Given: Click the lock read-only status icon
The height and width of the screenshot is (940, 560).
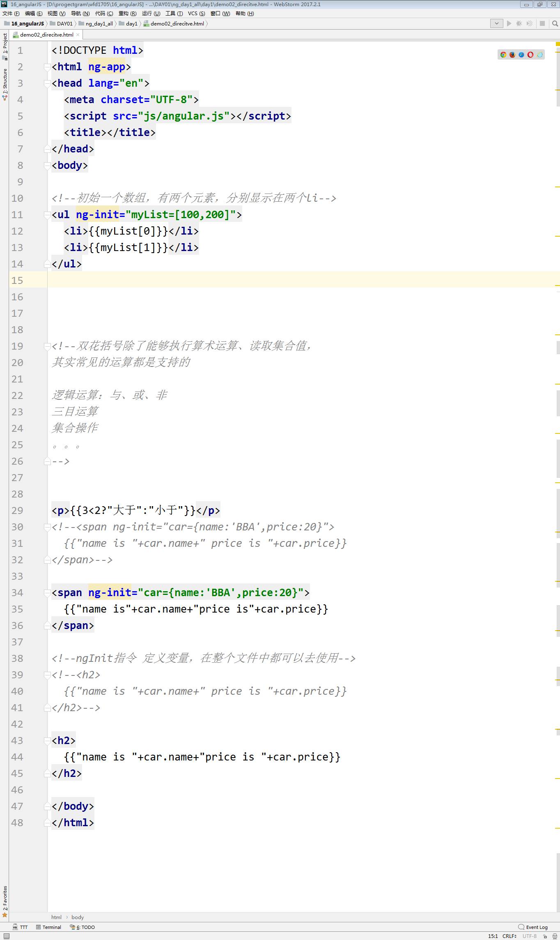Looking at the screenshot, I should pos(545,936).
